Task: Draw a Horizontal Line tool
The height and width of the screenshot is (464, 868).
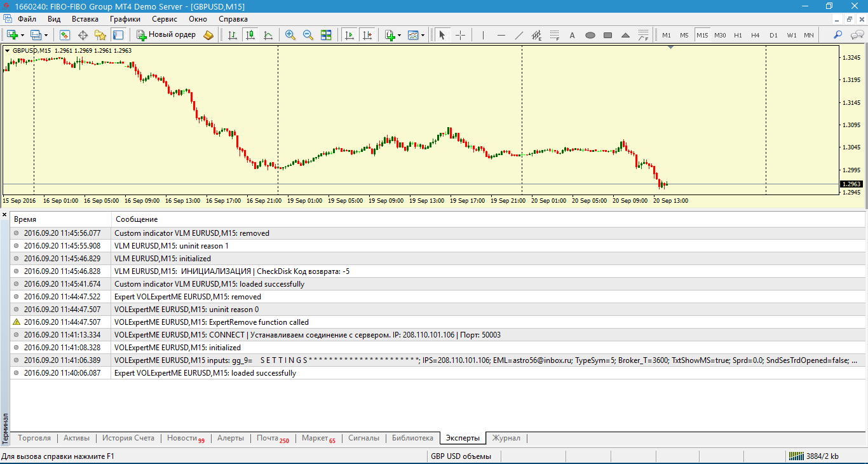Action: coord(501,35)
